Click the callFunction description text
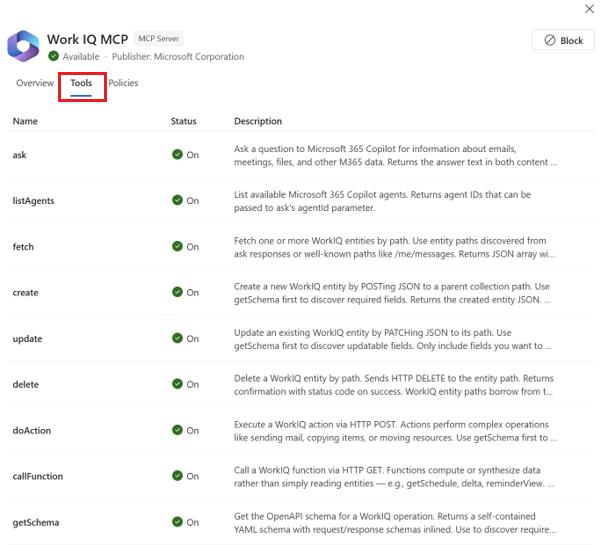The width and height of the screenshot is (601, 545). click(394, 477)
